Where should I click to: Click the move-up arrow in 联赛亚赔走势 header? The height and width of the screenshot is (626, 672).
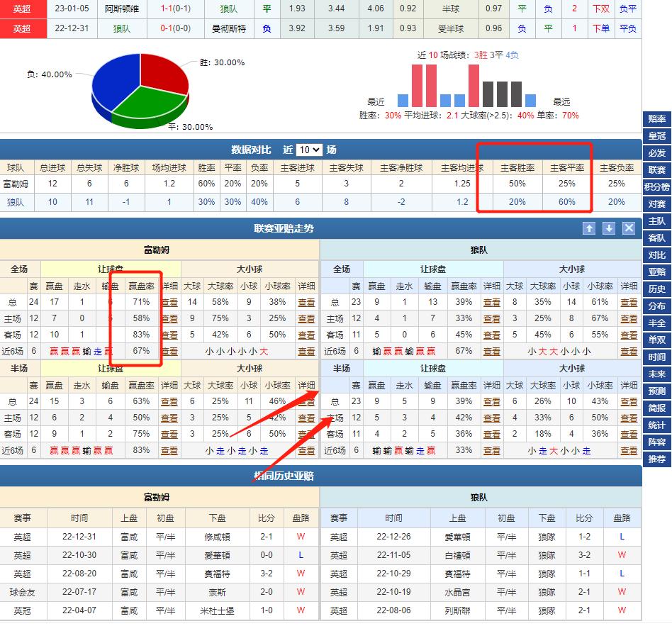pyautogui.click(x=589, y=228)
